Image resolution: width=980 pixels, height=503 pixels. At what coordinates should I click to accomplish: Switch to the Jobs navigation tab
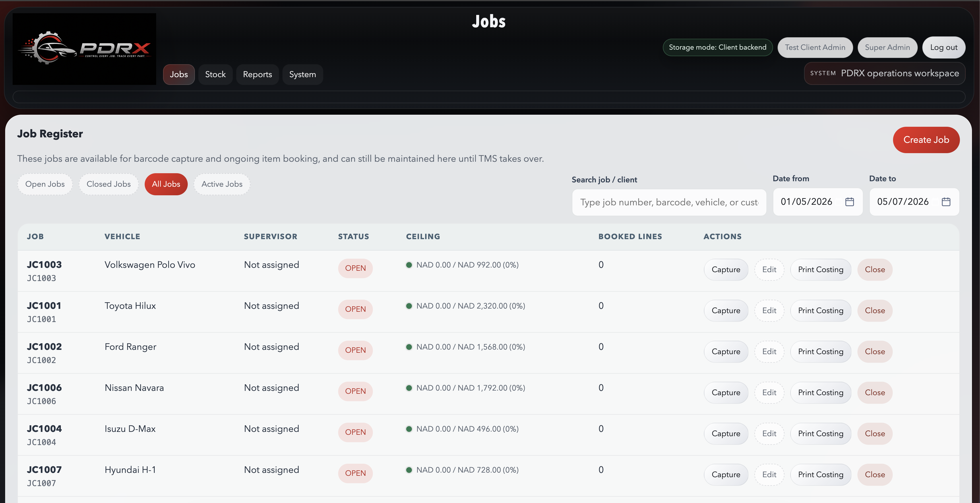[179, 75]
